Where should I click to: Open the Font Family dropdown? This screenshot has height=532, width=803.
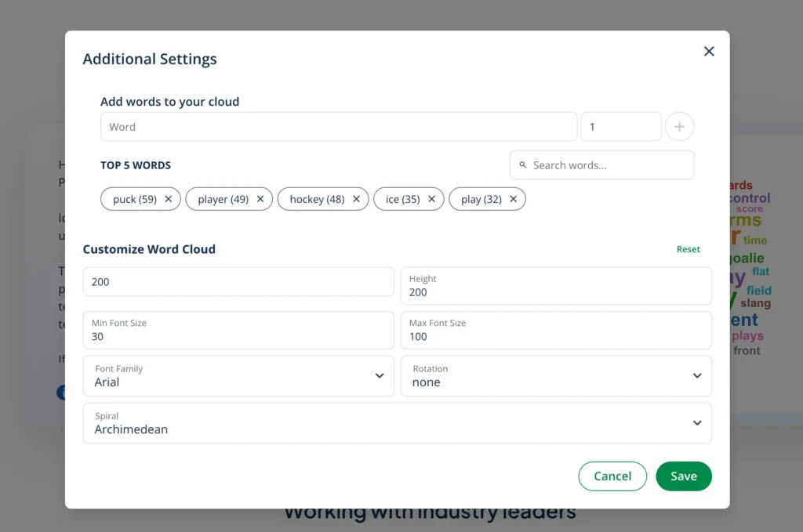pyautogui.click(x=238, y=376)
